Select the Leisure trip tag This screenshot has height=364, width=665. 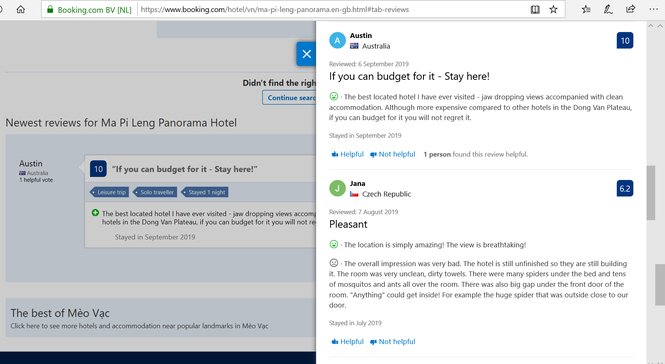[109, 192]
